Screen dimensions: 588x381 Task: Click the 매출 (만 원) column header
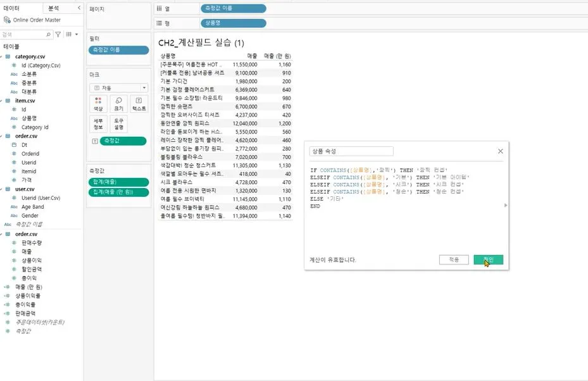coord(277,56)
